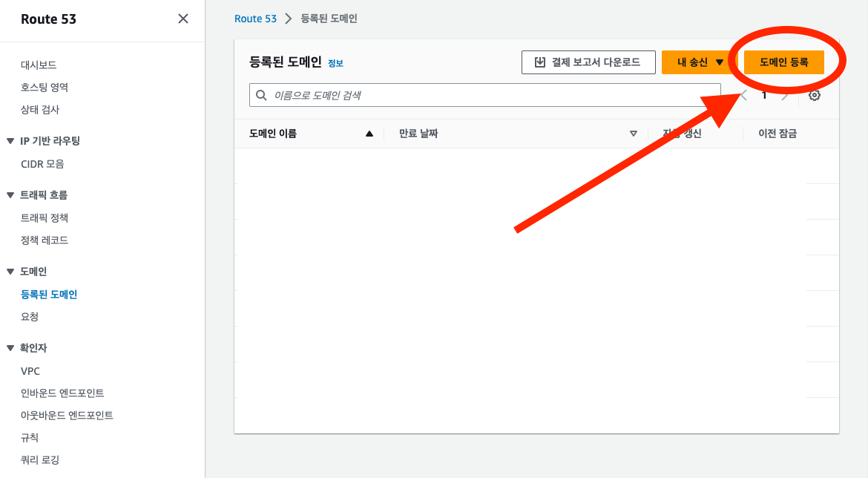Collapse the 도메인 section
868x478 pixels.
pyautogui.click(x=10, y=272)
